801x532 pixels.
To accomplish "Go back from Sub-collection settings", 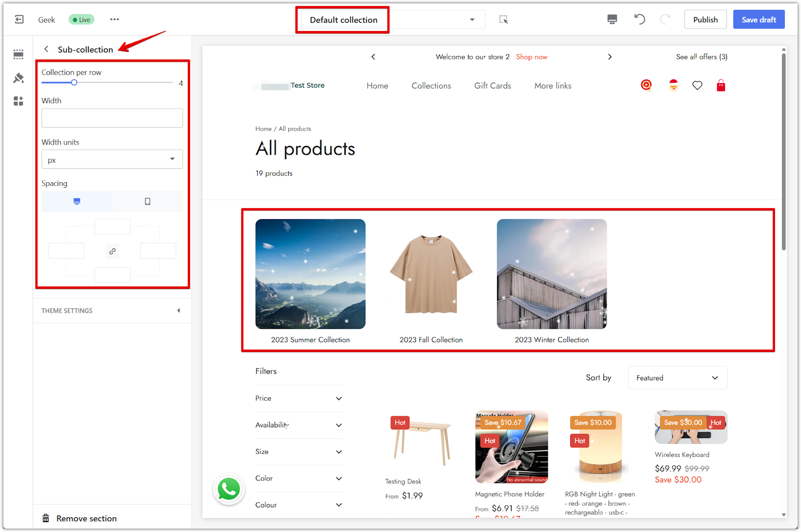I will [46, 49].
